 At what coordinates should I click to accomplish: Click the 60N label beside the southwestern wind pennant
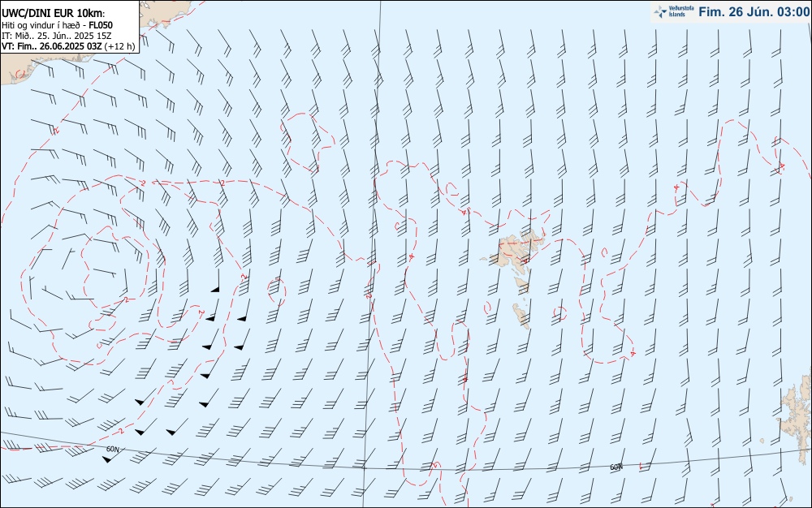(x=112, y=449)
